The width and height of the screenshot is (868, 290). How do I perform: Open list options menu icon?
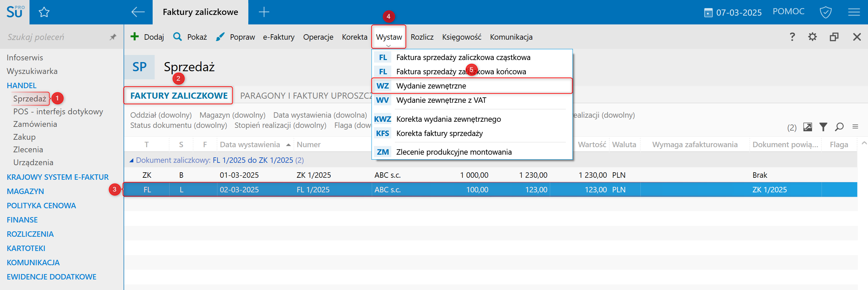pyautogui.click(x=855, y=127)
